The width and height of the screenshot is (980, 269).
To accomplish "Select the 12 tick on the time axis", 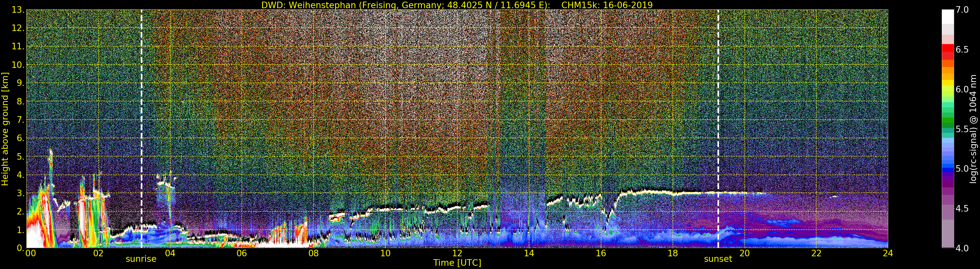I will 457,253.
